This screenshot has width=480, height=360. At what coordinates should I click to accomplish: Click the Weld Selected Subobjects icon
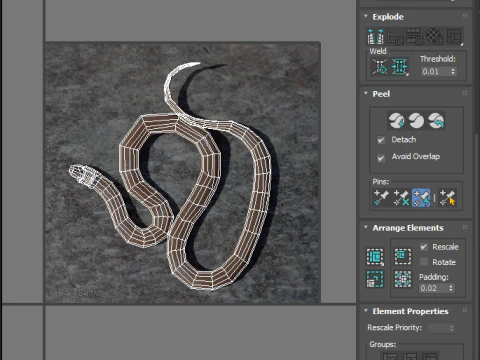point(399,67)
